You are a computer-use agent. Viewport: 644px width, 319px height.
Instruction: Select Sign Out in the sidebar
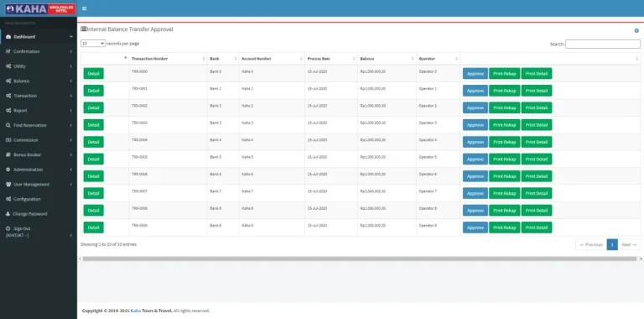[x=39, y=232]
